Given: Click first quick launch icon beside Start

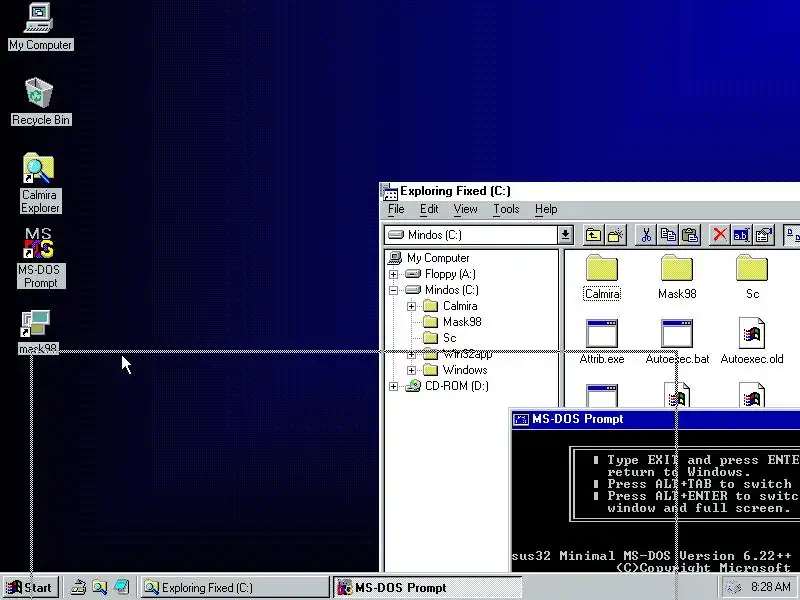Looking at the screenshot, I should point(78,587).
